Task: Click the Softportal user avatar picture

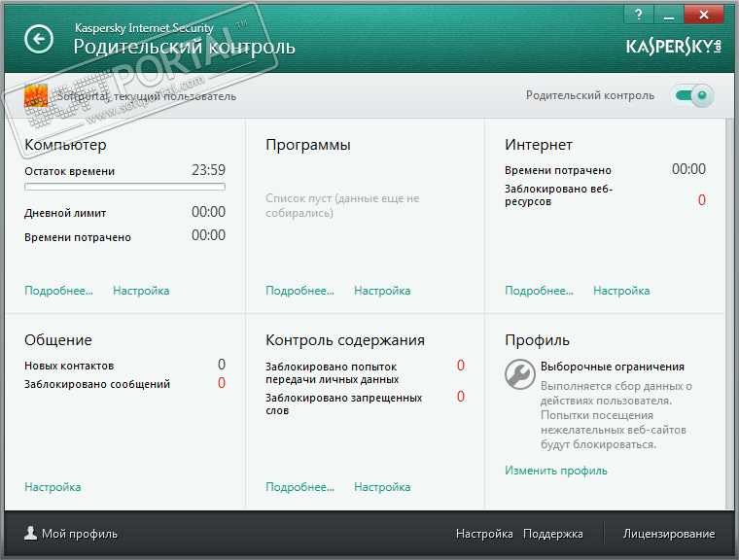Action: [x=36, y=95]
